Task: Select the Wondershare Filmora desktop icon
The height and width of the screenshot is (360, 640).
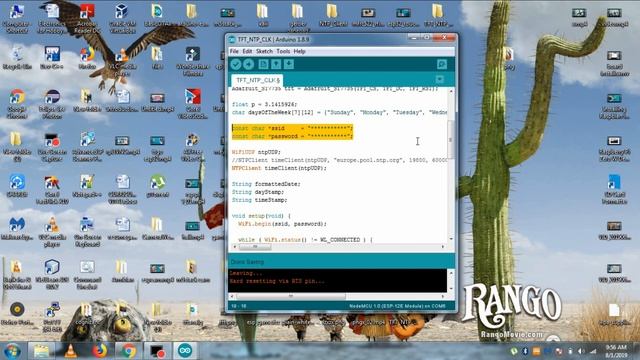Action: pyautogui.click(x=193, y=61)
